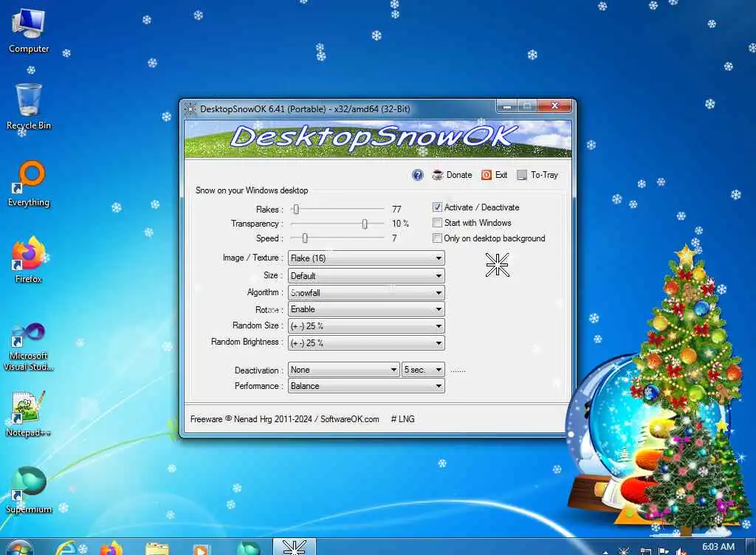The height and width of the screenshot is (555, 756).
Task: Launch Firefox from the taskbar
Action: (111, 548)
